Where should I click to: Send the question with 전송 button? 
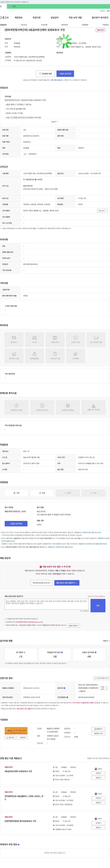click(x=98, y=606)
